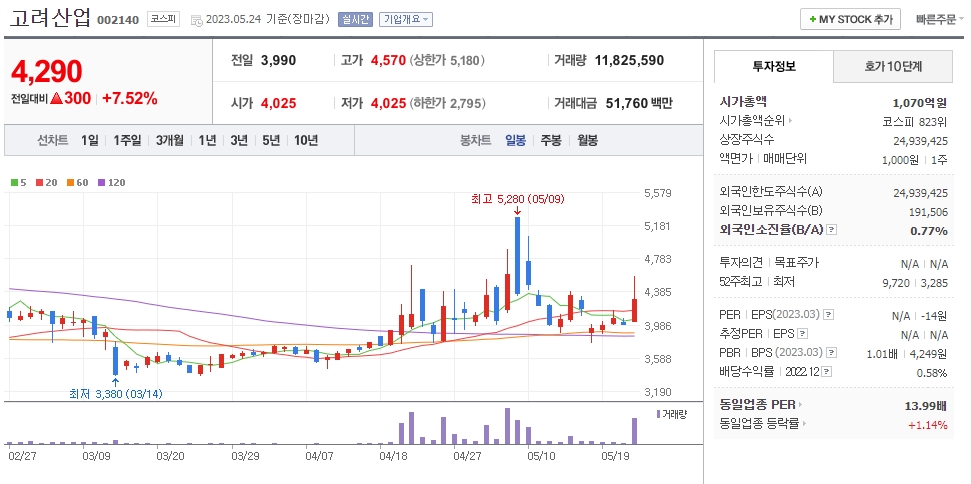Click the 실시간 real-time button
The width and height of the screenshot is (971, 484).
355,19
